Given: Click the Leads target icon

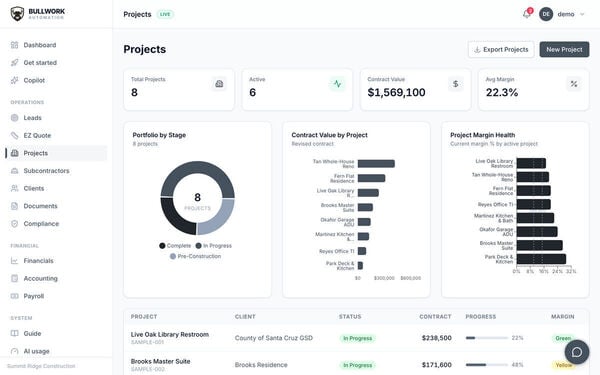Looking at the screenshot, I should 15,118.
